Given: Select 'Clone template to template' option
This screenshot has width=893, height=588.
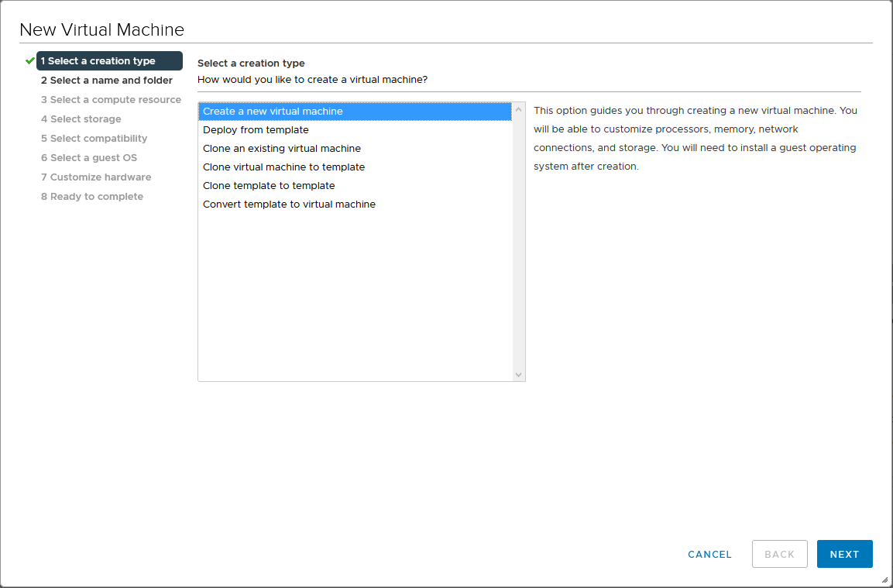Looking at the screenshot, I should point(269,186).
